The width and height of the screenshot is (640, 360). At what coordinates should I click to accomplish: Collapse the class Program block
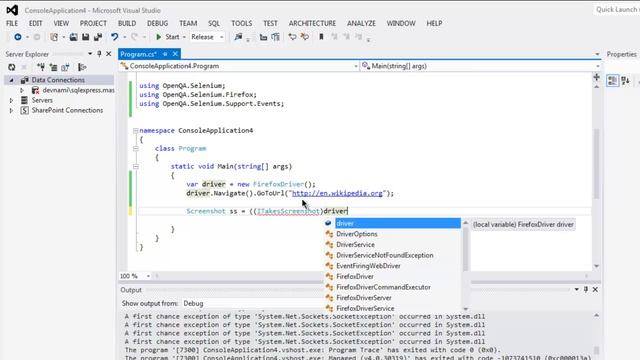(x=135, y=149)
